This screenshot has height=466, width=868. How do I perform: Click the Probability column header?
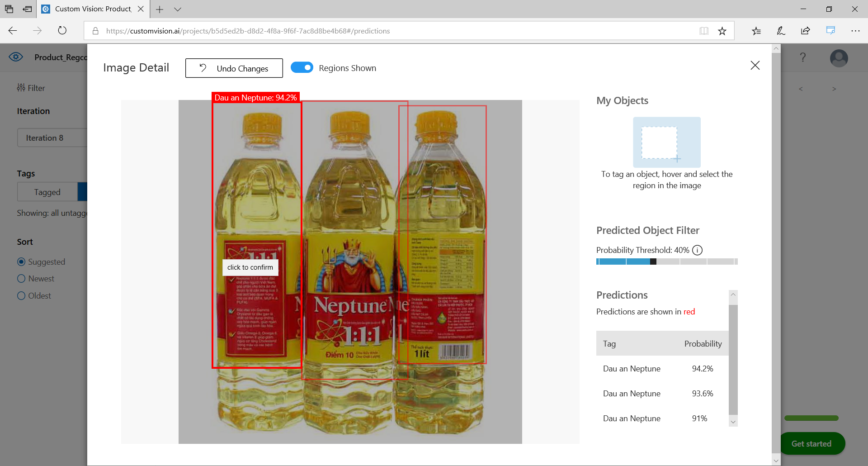703,344
